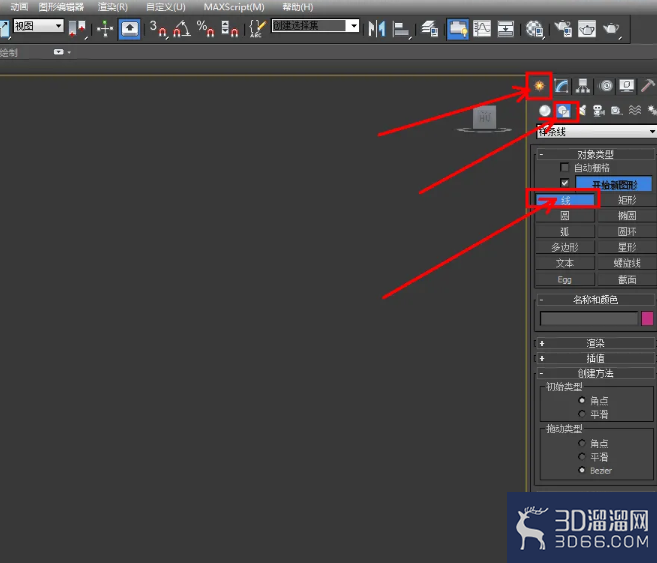Click the 线 line shape button
The image size is (657, 563).
coord(565,200)
